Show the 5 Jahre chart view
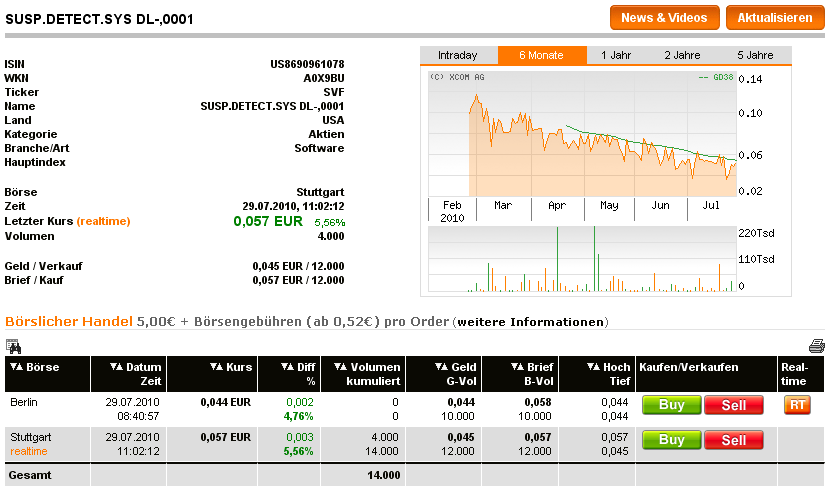Image resolution: width=829 pixels, height=493 pixels. tap(755, 55)
